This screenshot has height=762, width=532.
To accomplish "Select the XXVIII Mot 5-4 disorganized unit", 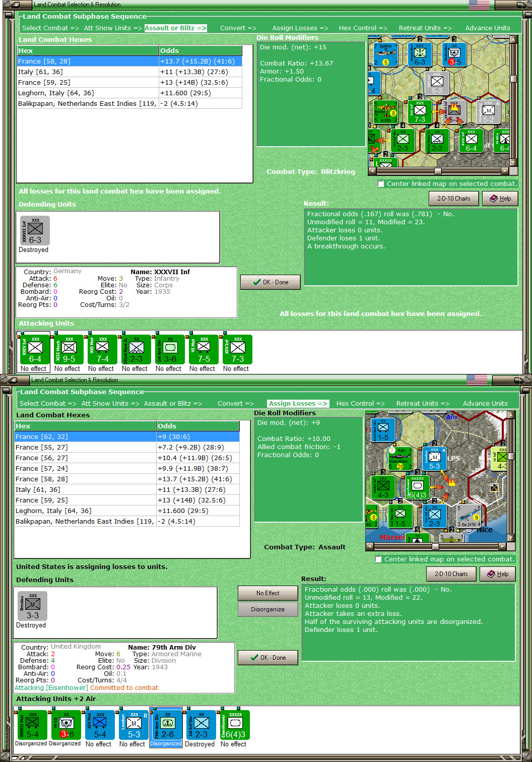I will [x=33, y=726].
